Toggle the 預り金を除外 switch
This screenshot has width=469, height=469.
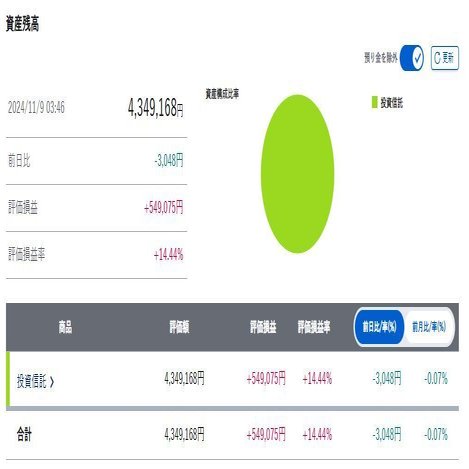pyautogui.click(x=412, y=58)
